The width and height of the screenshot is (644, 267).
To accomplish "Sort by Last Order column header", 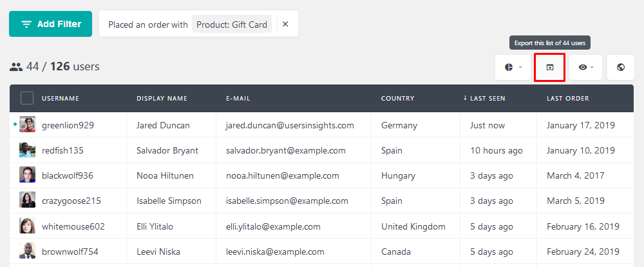I will (567, 98).
